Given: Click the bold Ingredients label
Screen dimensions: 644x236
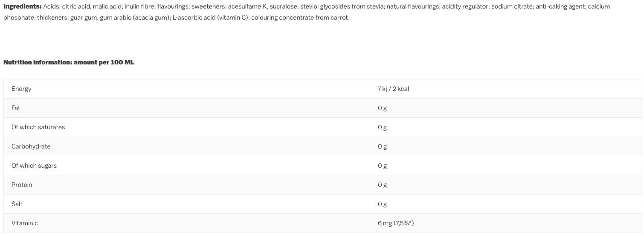Looking at the screenshot, I should pyautogui.click(x=22, y=6).
